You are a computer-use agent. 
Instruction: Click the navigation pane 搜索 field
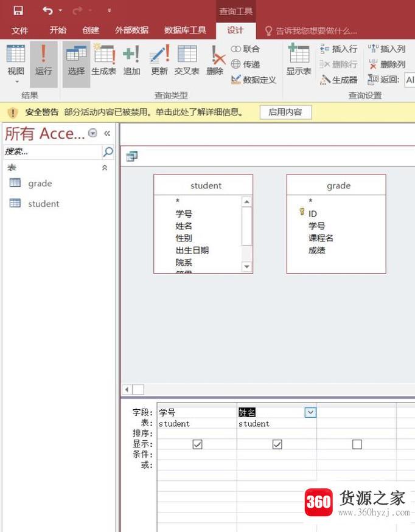[53, 151]
